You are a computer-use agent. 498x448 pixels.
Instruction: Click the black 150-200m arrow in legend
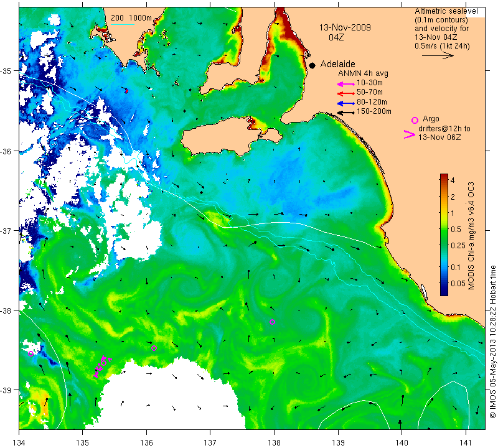pos(346,113)
